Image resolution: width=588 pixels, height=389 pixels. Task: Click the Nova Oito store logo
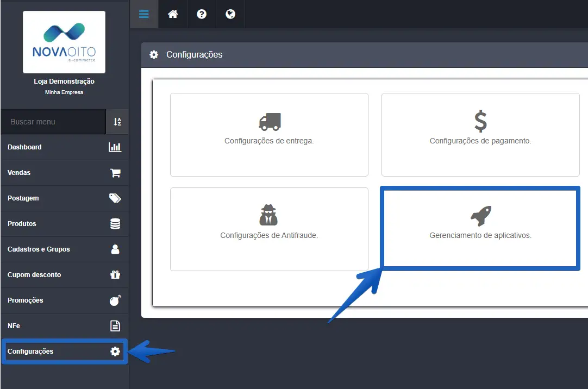coord(64,42)
